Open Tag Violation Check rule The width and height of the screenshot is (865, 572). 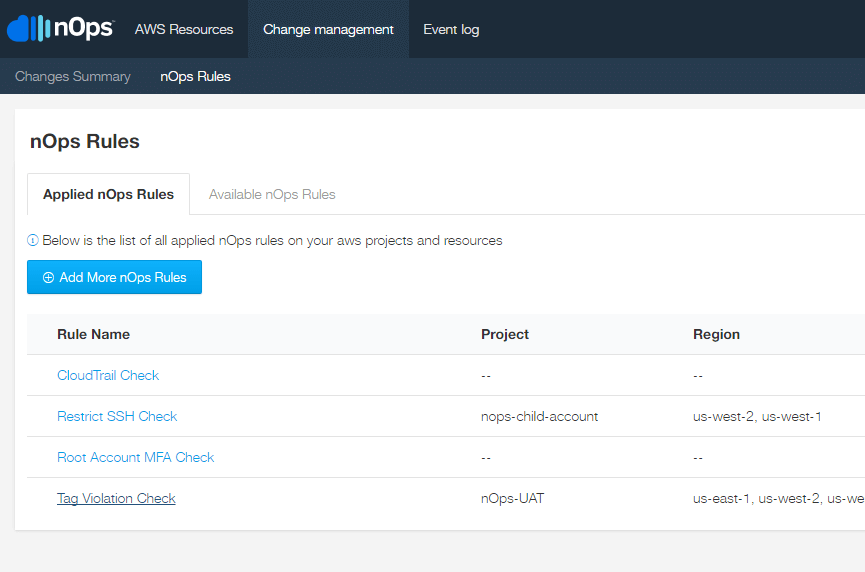pyautogui.click(x=116, y=498)
